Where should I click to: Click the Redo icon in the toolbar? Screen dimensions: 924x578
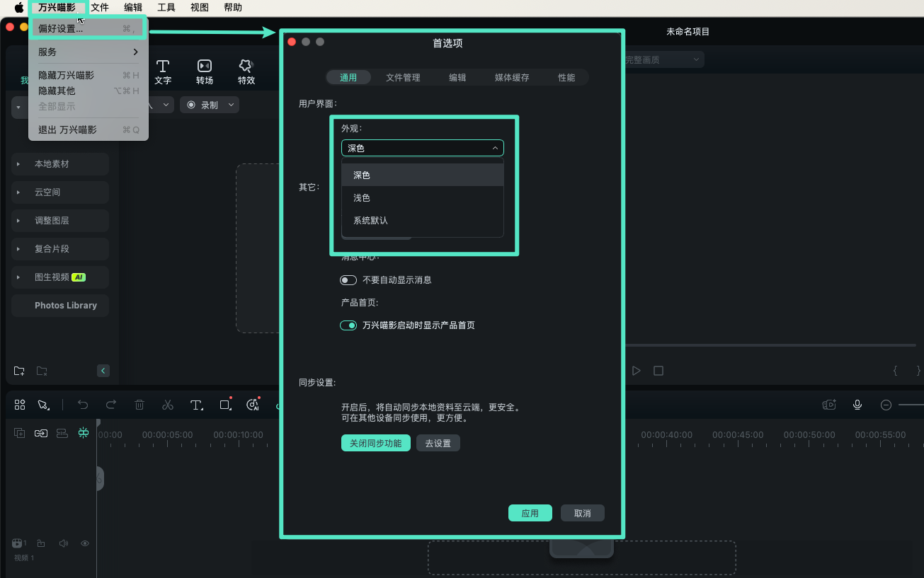[111, 404]
